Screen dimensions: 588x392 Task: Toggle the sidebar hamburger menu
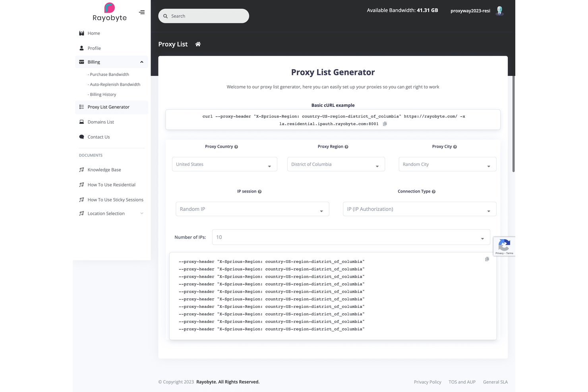click(142, 12)
